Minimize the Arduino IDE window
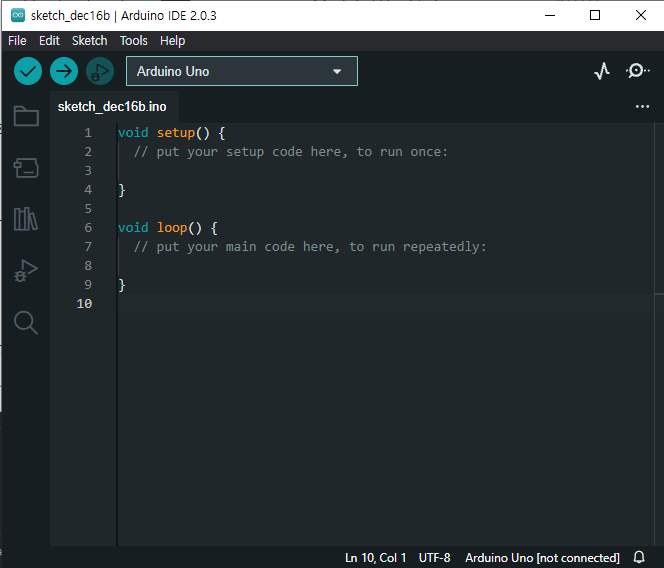 click(550, 16)
